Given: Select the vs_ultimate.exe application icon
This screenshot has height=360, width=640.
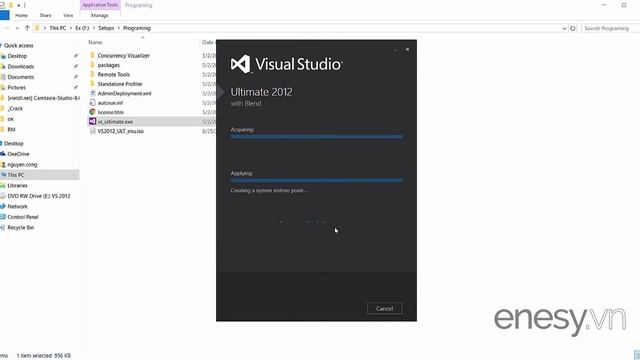Looking at the screenshot, I should tap(93, 121).
